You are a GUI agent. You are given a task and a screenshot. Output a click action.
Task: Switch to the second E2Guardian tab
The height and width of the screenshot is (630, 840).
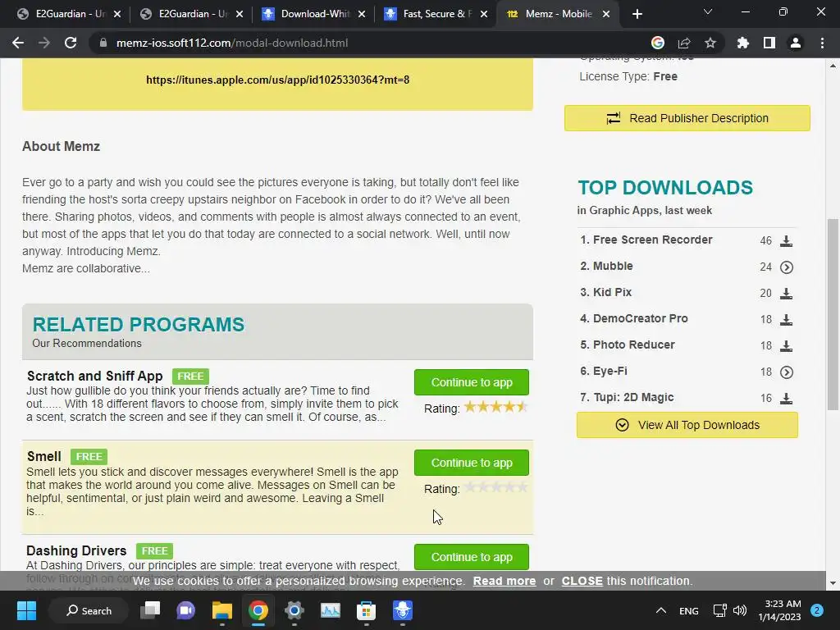(x=191, y=14)
